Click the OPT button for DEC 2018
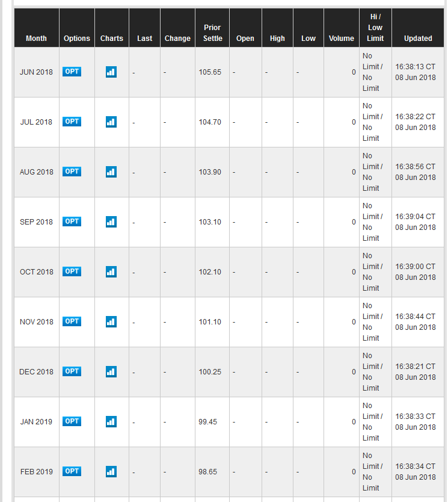 tap(72, 371)
